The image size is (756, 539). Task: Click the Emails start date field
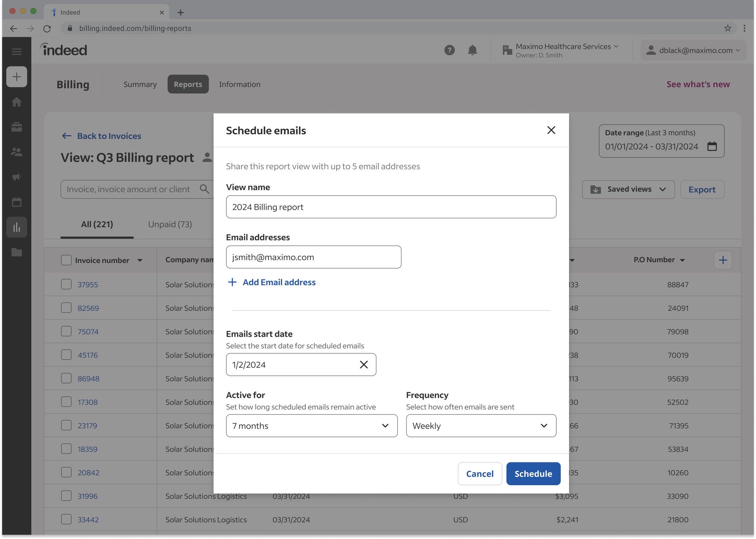pos(301,365)
